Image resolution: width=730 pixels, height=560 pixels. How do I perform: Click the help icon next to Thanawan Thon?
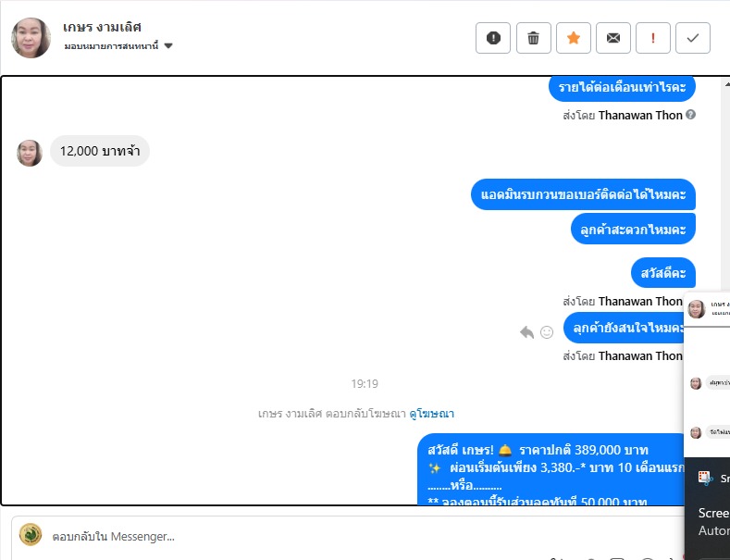click(x=691, y=114)
